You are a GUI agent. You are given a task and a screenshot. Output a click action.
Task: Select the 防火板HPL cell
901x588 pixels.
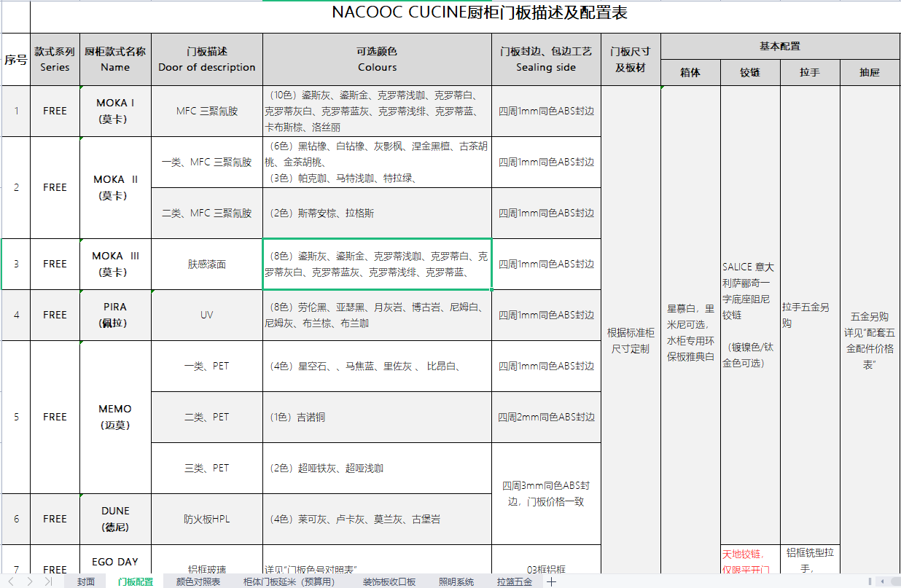click(x=207, y=519)
